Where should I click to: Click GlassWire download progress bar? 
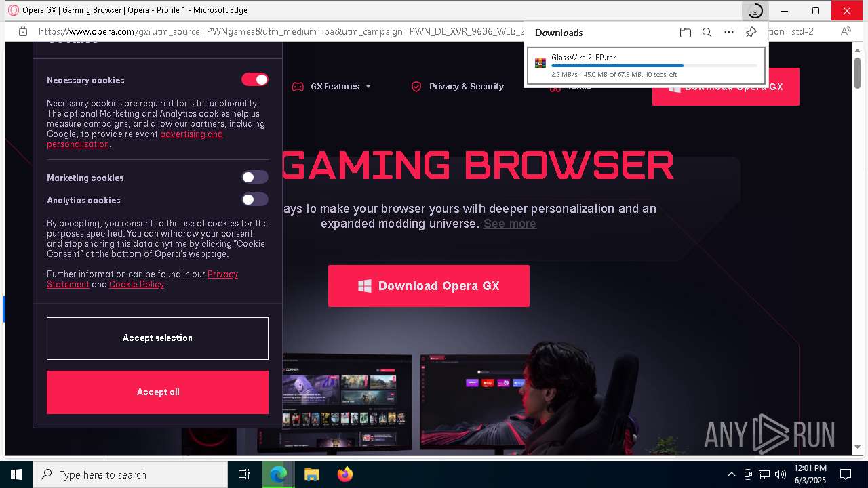point(654,66)
